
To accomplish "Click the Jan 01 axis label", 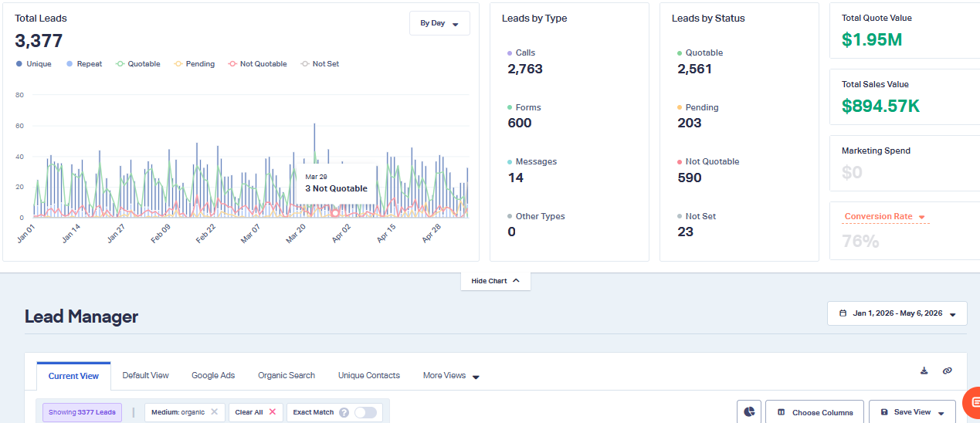I will click(26, 234).
